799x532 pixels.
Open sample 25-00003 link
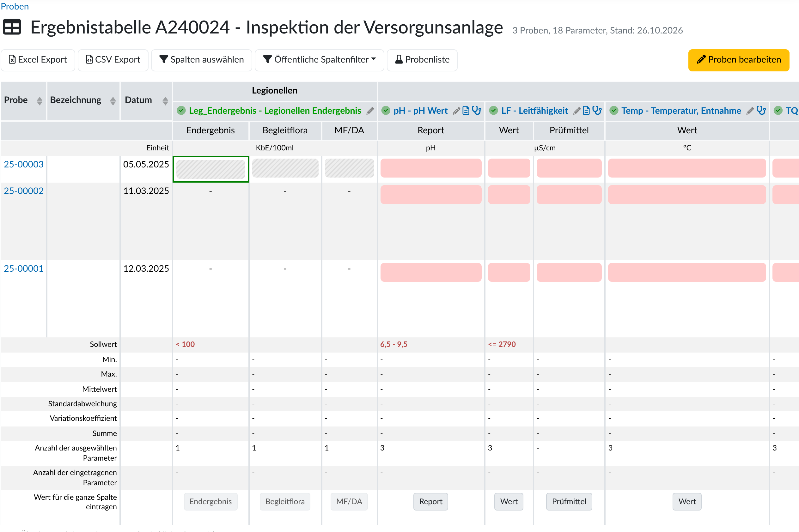tap(24, 164)
